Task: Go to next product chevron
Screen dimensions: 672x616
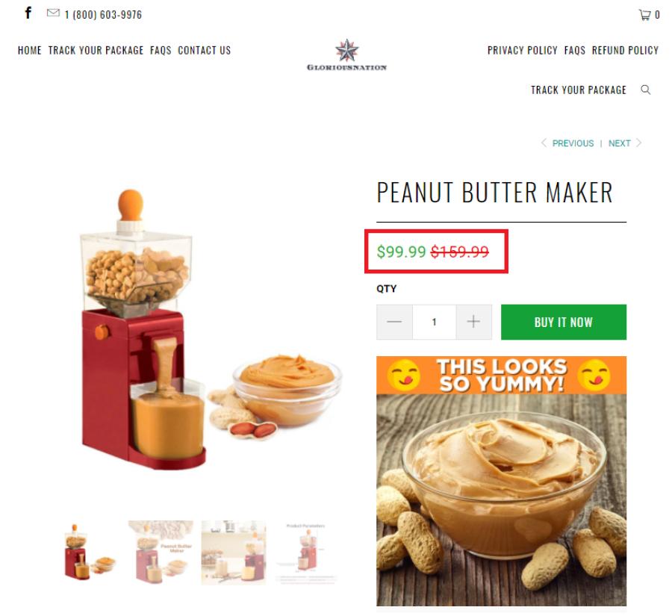Action: point(638,143)
